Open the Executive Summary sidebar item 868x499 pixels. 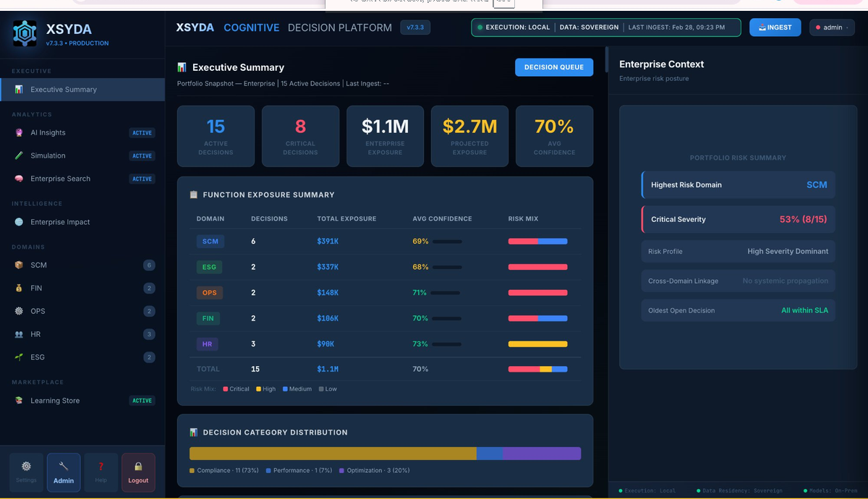[64, 90]
